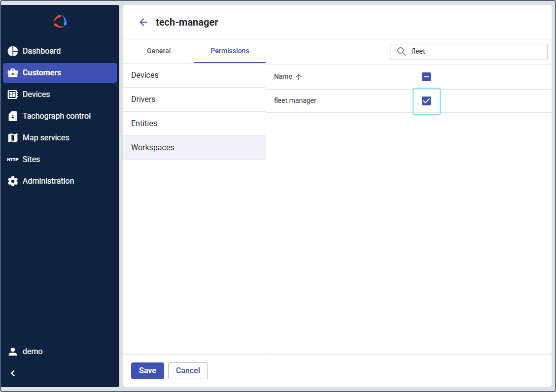This screenshot has height=392, width=556.
Task: Select the Permissions tab
Action: [230, 51]
